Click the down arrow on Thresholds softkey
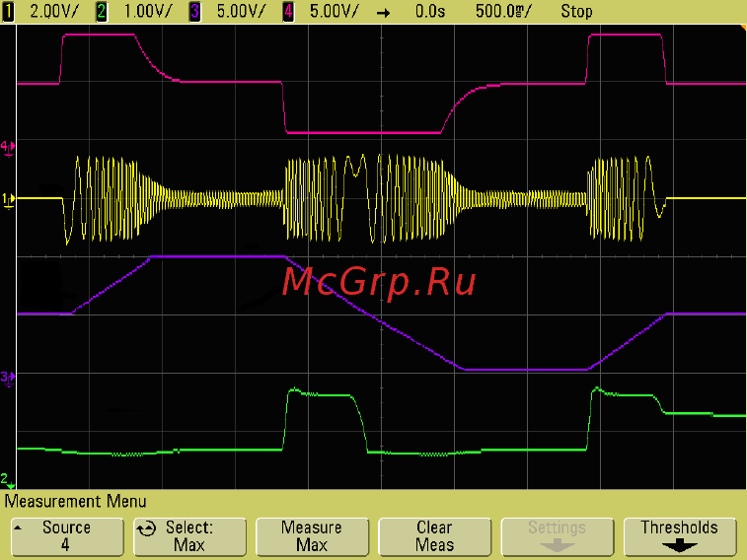Image resolution: width=747 pixels, height=560 pixels. (679, 546)
